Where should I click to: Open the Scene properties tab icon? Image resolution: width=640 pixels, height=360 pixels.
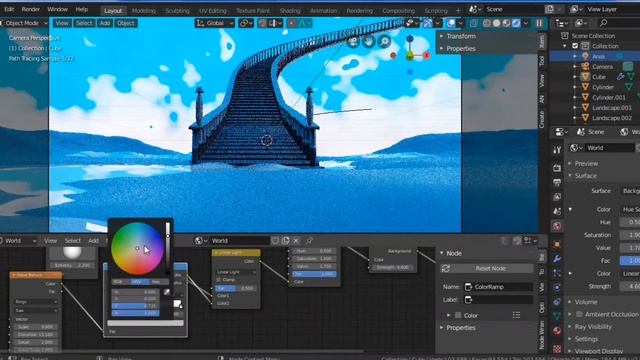(557, 211)
